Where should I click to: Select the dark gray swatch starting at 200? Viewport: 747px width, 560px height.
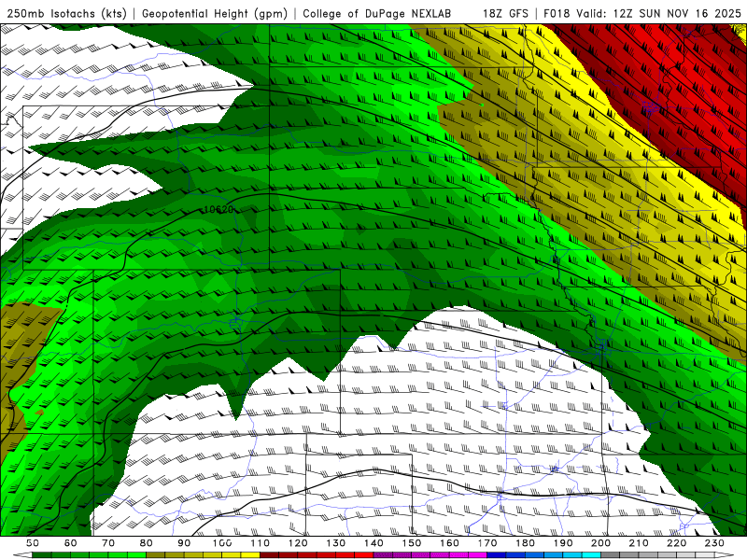coord(611,555)
